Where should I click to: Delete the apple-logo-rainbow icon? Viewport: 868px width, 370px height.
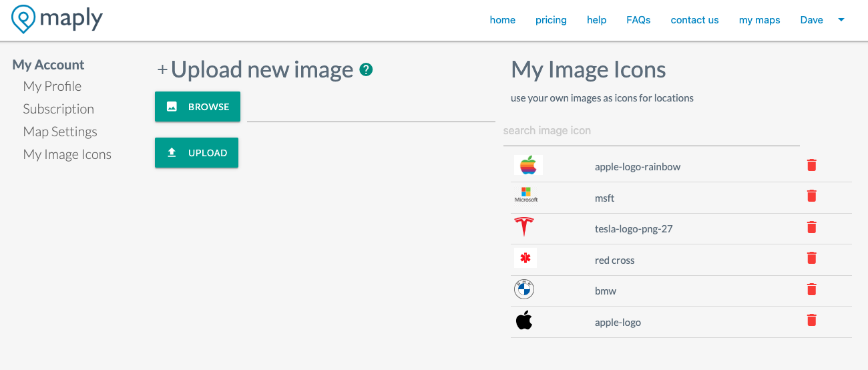point(812,165)
